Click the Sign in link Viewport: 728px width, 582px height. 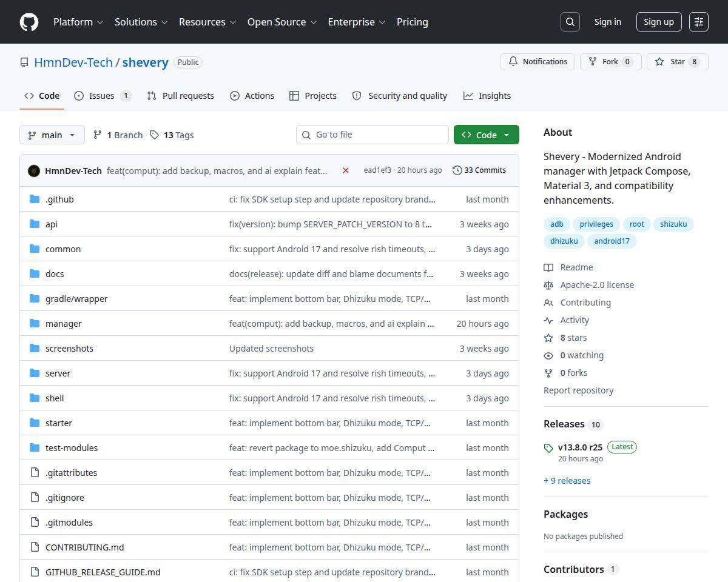point(608,22)
